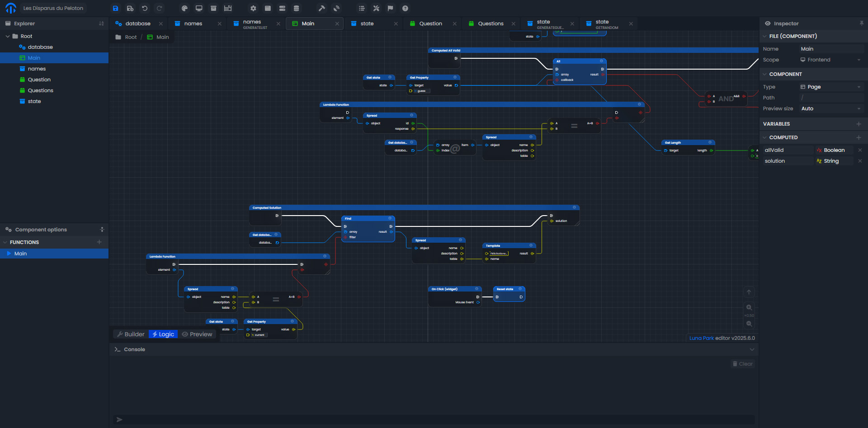Open the help question mark icon
Image resolution: width=868 pixels, height=428 pixels.
[406, 8]
